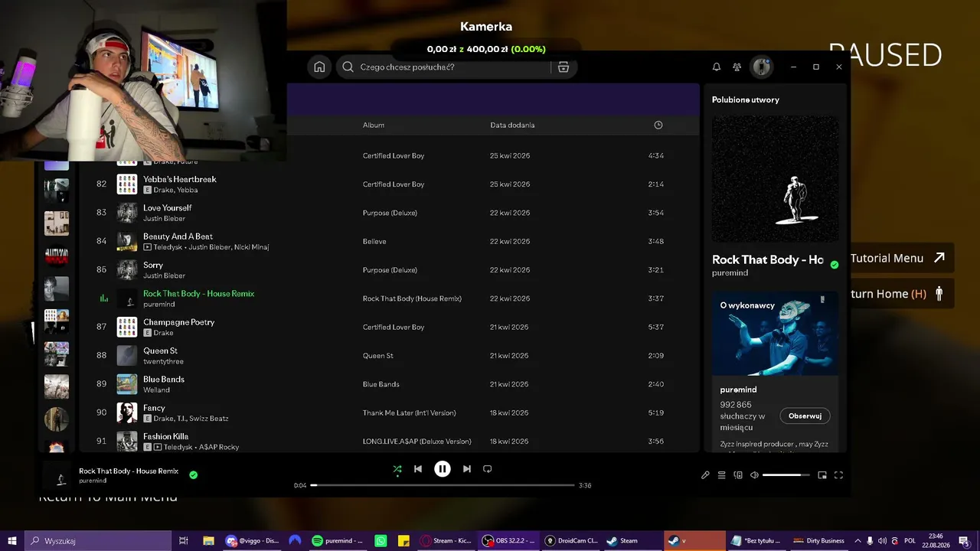Pause the current song

(x=443, y=469)
